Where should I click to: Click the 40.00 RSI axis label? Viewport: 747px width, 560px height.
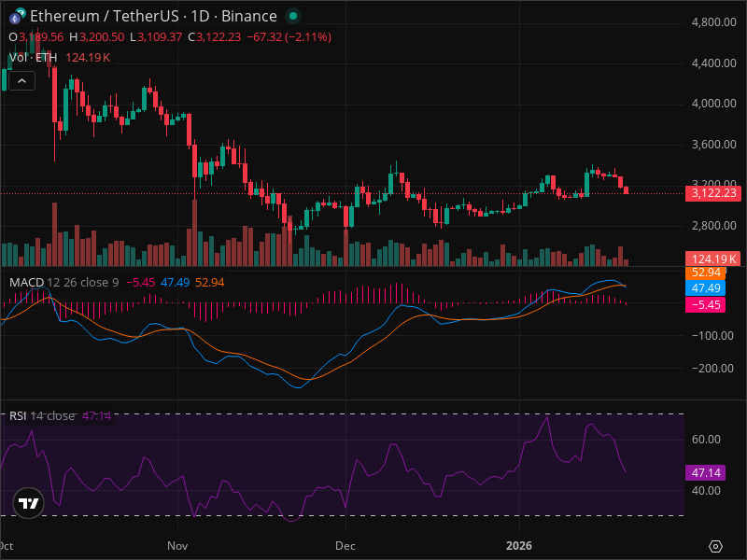point(706,491)
